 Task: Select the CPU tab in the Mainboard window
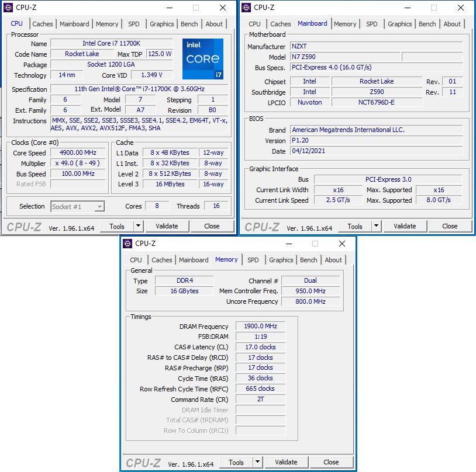254,24
